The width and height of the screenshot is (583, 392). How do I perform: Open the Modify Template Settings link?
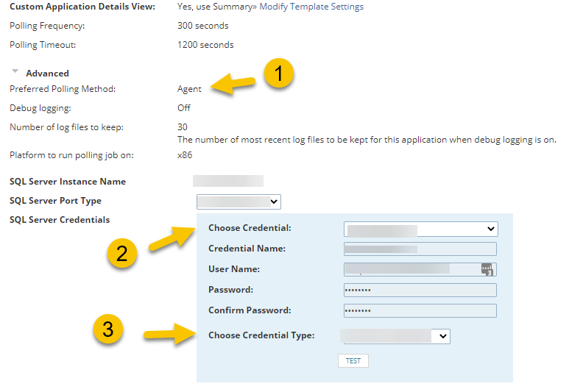tap(311, 7)
